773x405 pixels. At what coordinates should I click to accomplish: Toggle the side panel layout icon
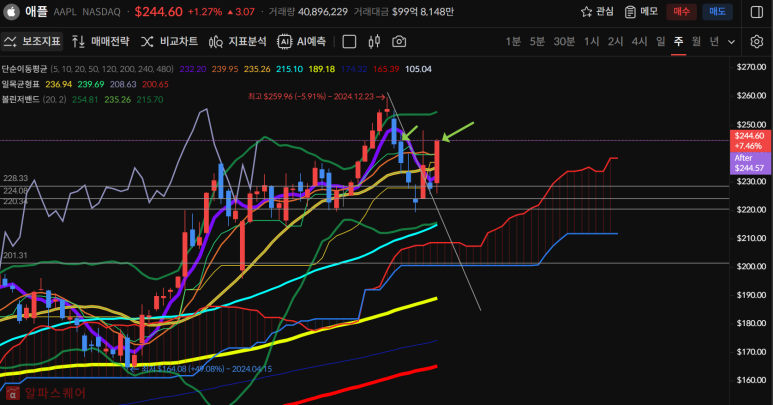click(757, 12)
